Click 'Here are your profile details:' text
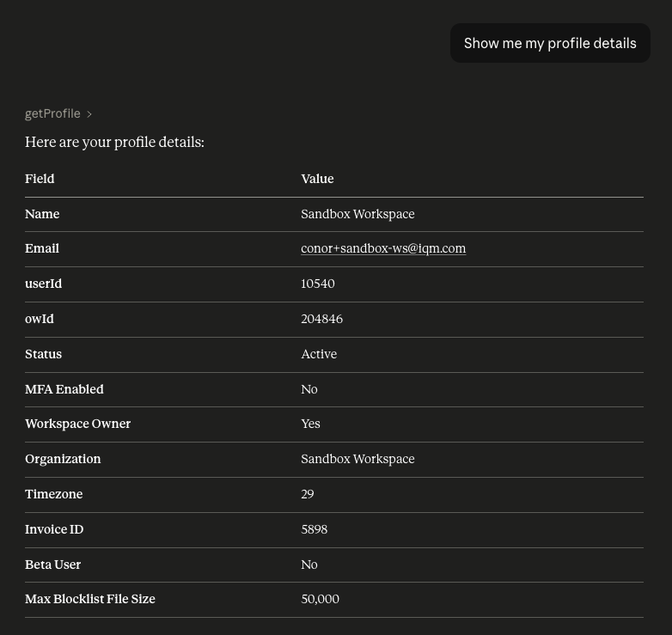The width and height of the screenshot is (672, 635). click(x=114, y=142)
